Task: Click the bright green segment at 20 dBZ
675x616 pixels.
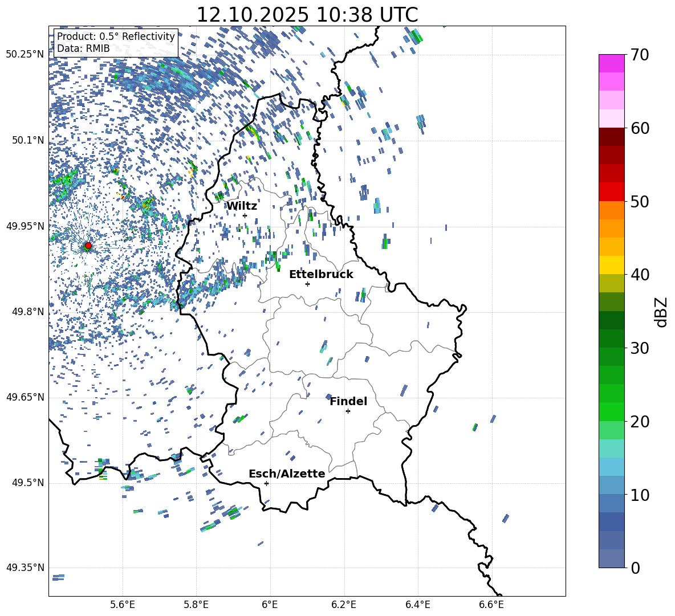Action: click(611, 411)
